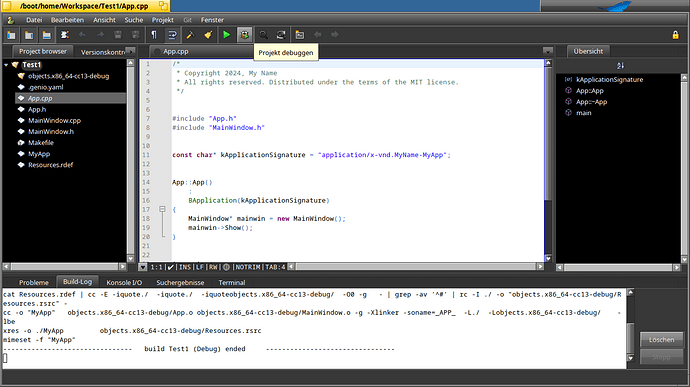Click the Redo arrow icon
690x387 pixels.
tap(100, 35)
